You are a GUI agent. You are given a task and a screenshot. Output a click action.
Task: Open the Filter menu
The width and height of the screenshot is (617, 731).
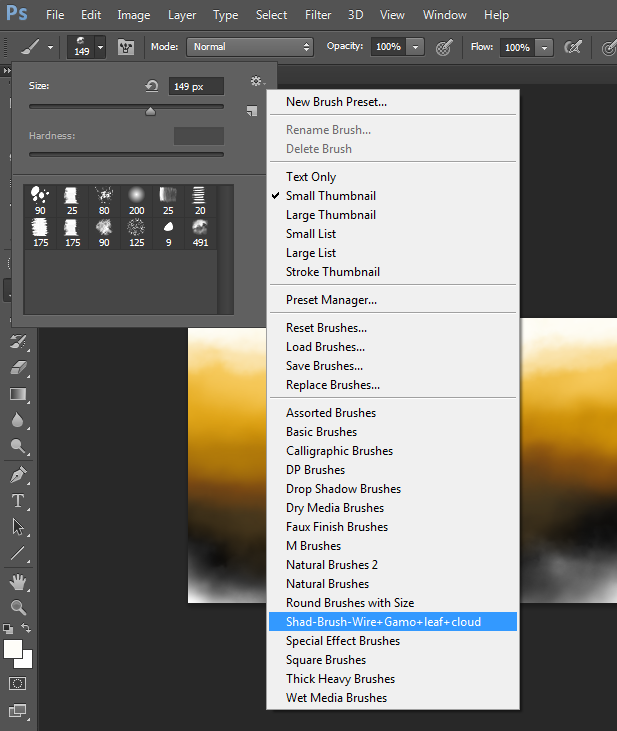(318, 15)
